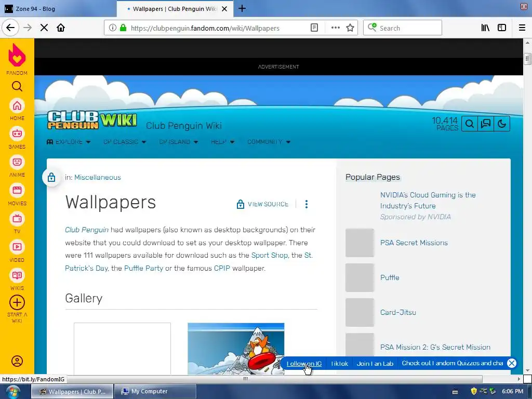The height and width of the screenshot is (399, 532).
Task: Open the Card-Jitsu popular page link
Action: [x=398, y=312]
